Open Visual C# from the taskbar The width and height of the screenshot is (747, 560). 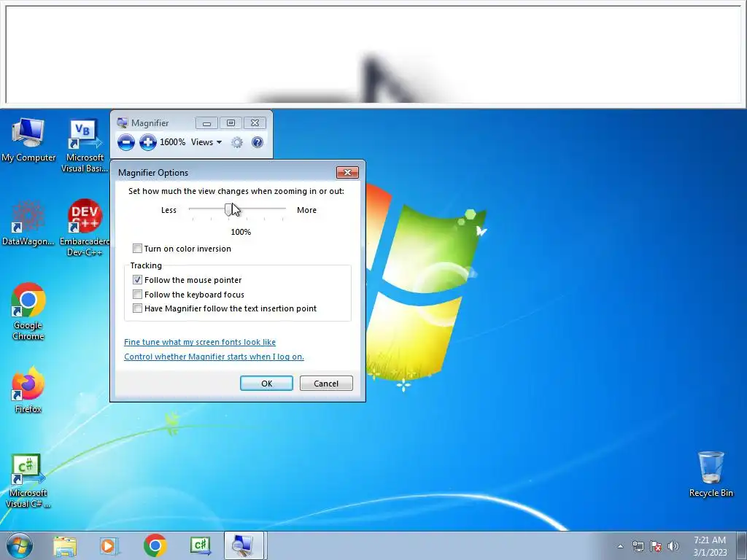pos(200,545)
